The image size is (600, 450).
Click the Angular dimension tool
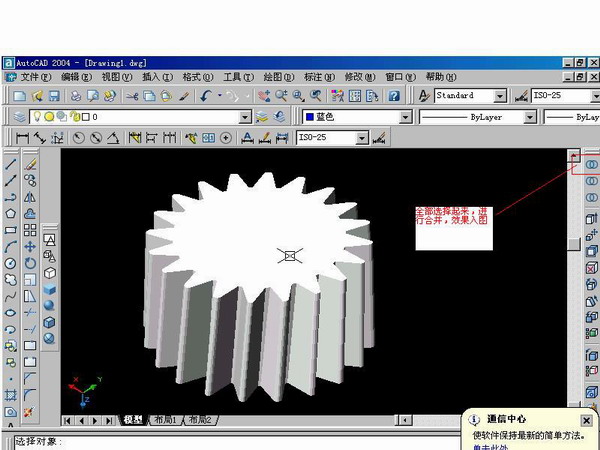(x=113, y=138)
